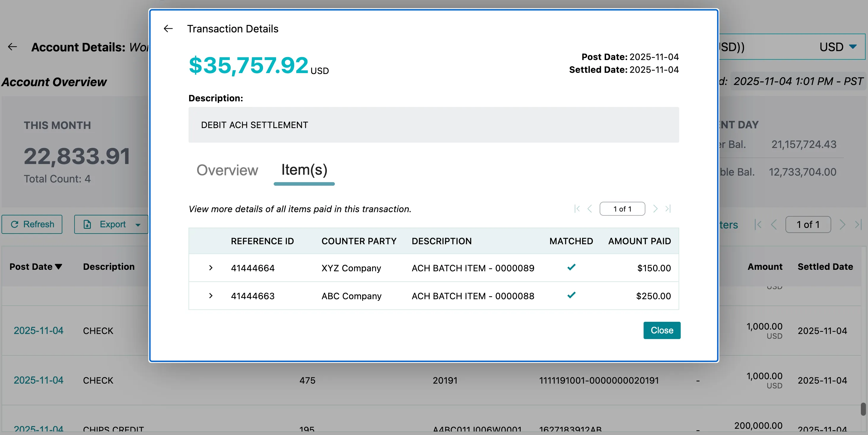Click ACH BATCH ITEM - 0000088 description
Image resolution: width=868 pixels, height=435 pixels.
click(x=473, y=296)
